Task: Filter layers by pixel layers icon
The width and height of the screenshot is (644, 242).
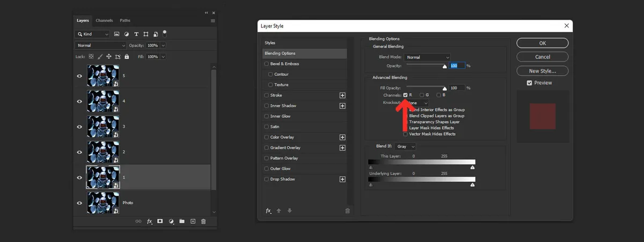Action: coord(116,34)
